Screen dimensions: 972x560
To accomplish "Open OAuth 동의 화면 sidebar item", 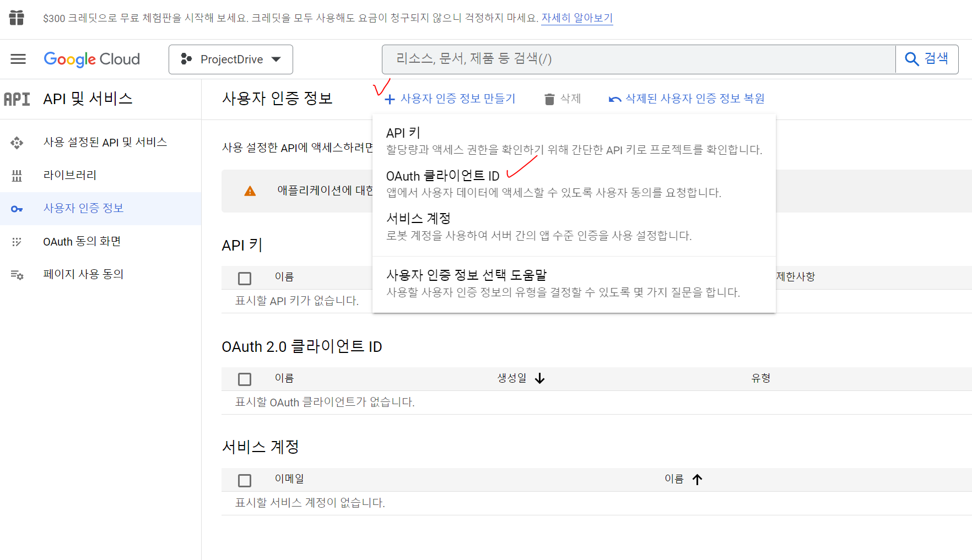I will (x=100, y=242).
